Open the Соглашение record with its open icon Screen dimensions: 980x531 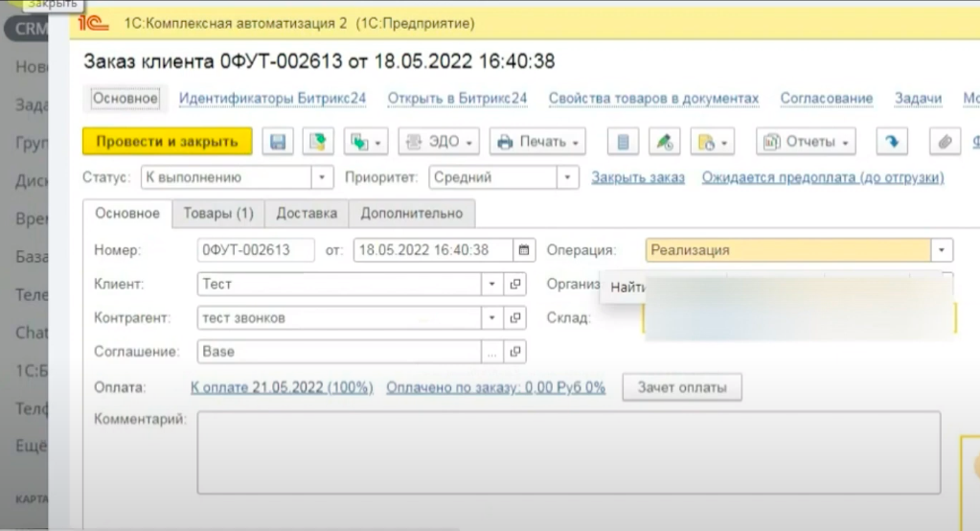click(515, 352)
